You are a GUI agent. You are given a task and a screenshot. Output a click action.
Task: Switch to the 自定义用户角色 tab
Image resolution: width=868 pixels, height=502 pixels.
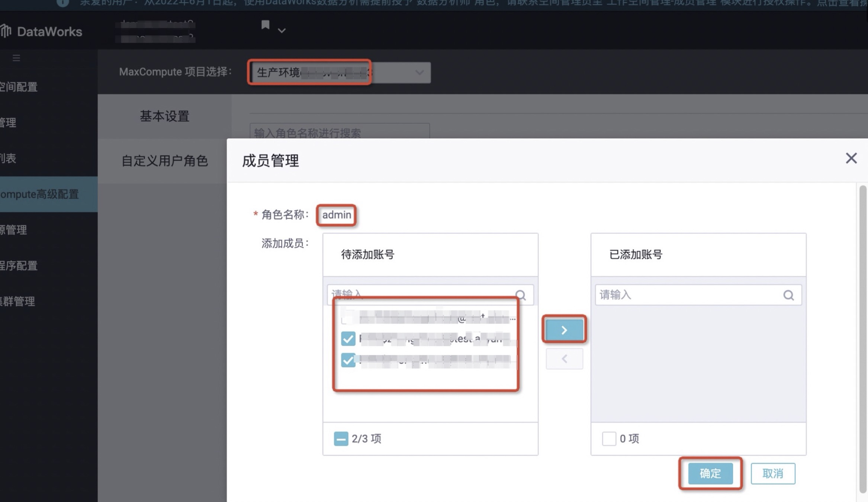coord(164,161)
